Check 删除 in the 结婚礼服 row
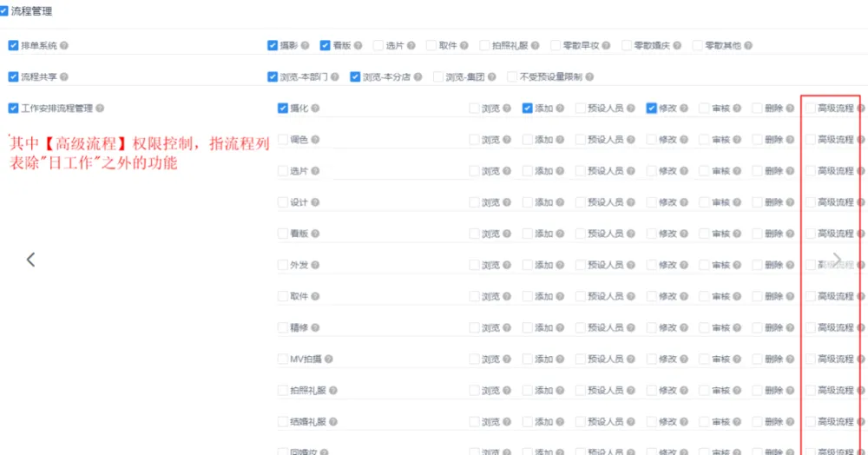 [x=757, y=422]
